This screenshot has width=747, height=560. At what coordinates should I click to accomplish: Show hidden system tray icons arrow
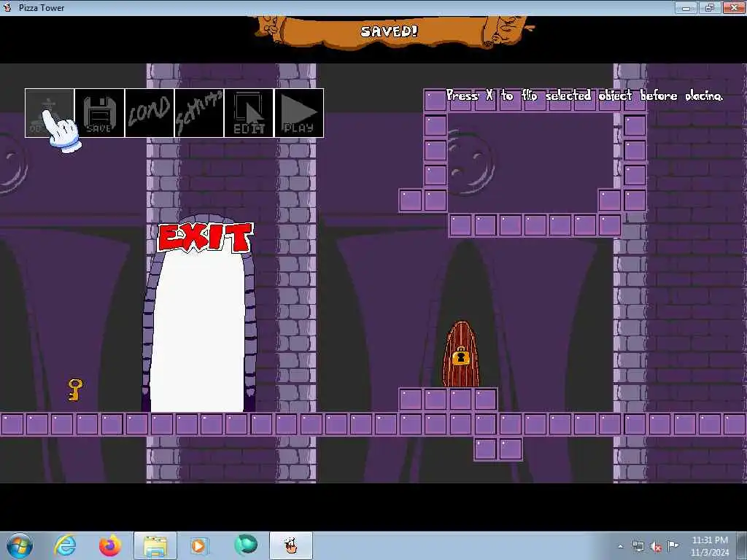coord(620,547)
